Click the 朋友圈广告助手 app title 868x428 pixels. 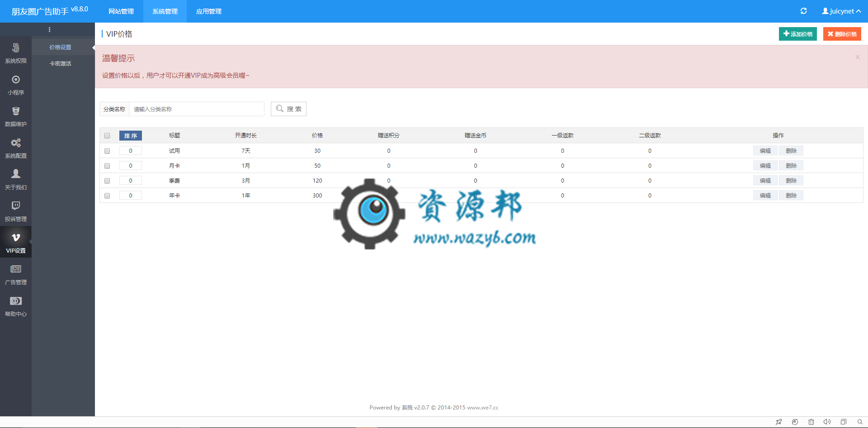[40, 11]
